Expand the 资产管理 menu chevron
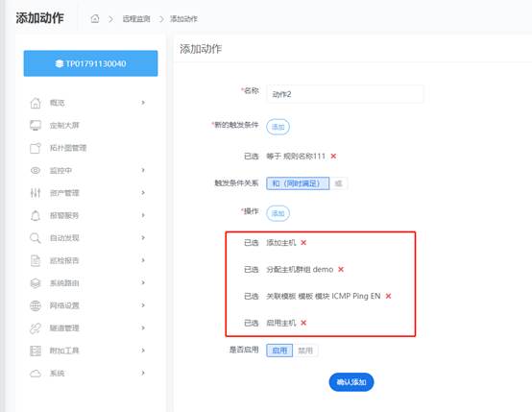 pos(143,193)
